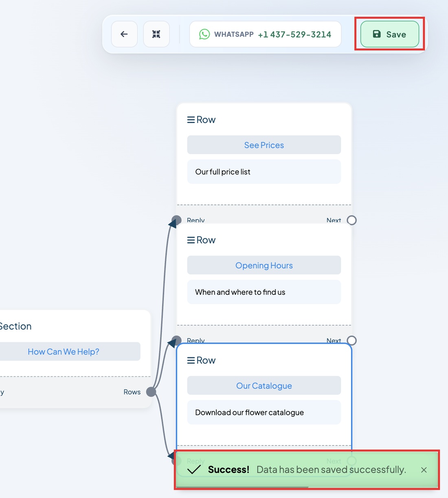Edit 'Download our flower catalogue' description

(264, 412)
